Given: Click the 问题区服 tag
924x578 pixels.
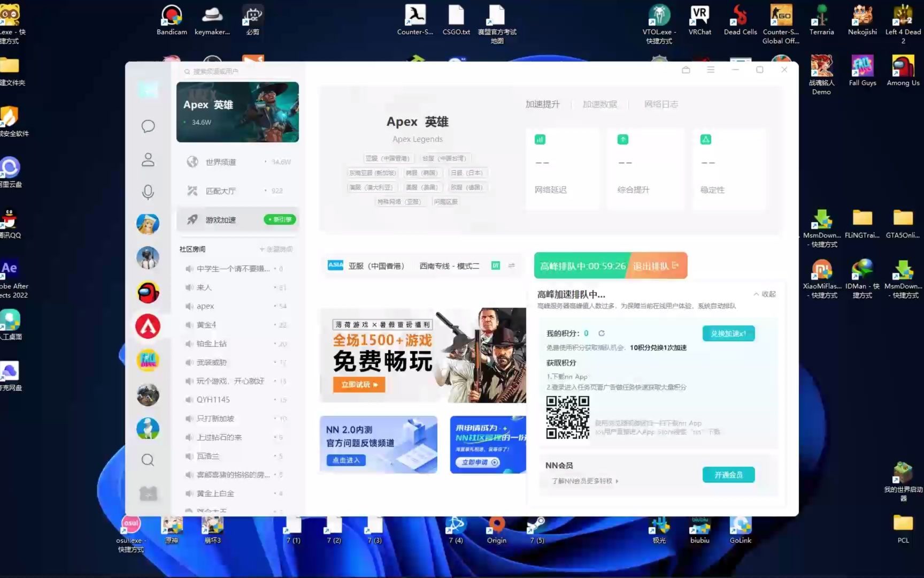Looking at the screenshot, I should [x=446, y=202].
